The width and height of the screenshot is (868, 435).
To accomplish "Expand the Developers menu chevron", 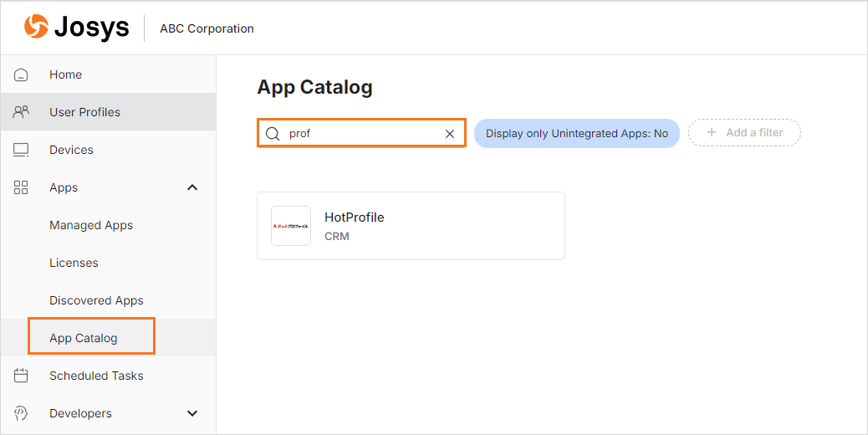I will (192, 413).
